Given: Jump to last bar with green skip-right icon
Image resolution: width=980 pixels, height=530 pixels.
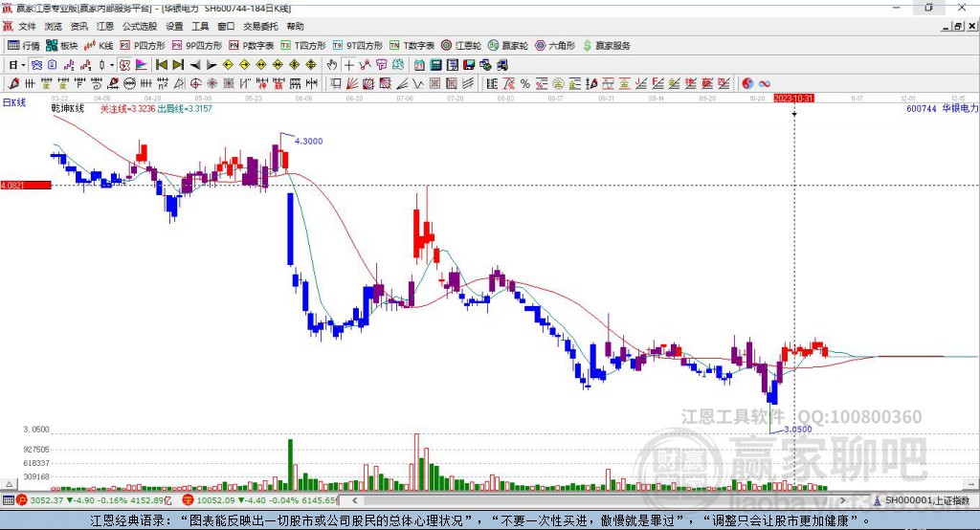Looking at the screenshot, I should (178, 65).
